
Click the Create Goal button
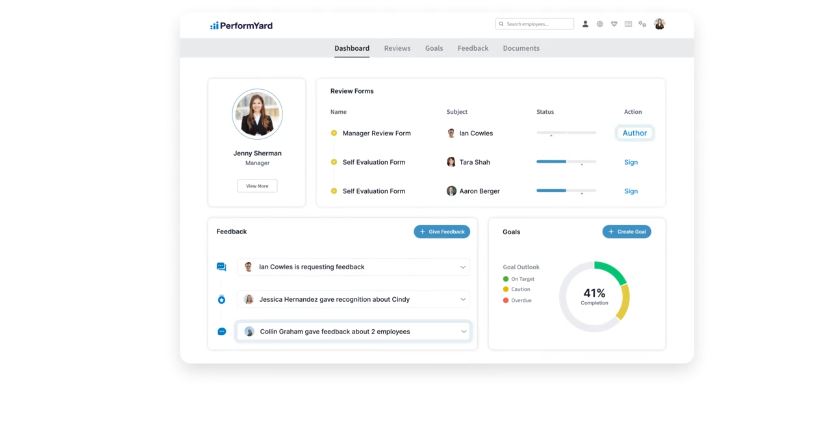pos(627,232)
